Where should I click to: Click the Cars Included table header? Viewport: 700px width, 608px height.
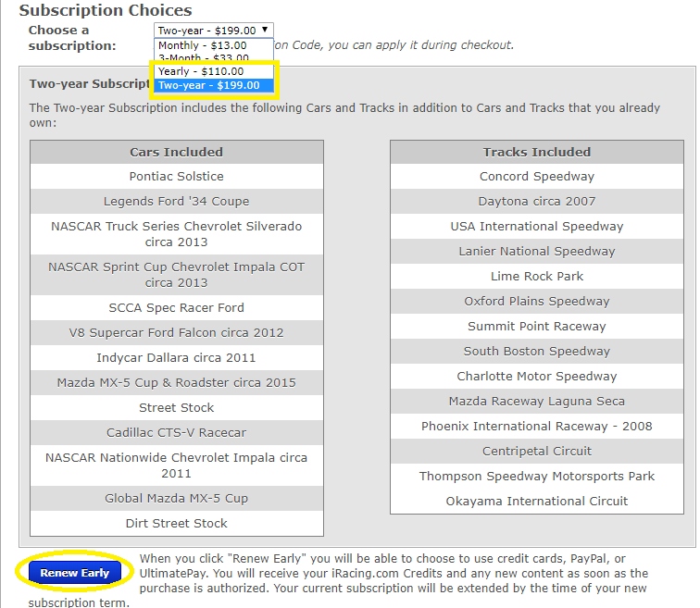click(x=176, y=152)
